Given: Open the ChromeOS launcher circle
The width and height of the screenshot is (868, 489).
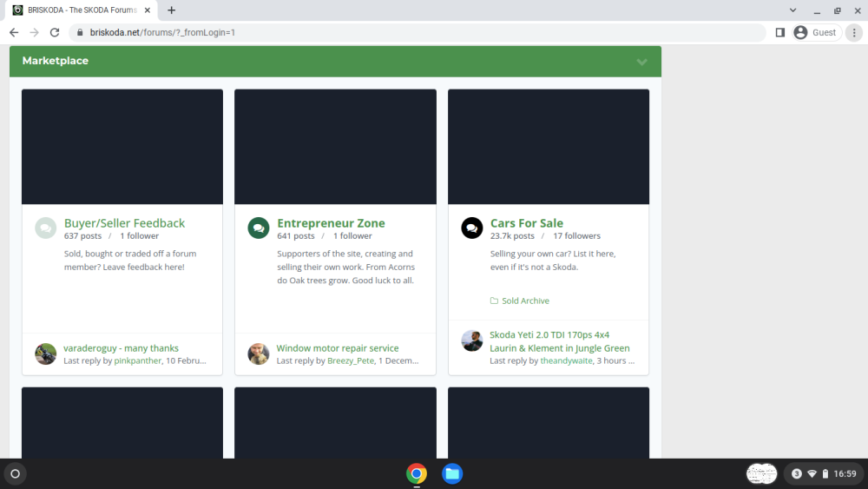Looking at the screenshot, I should [x=16, y=473].
